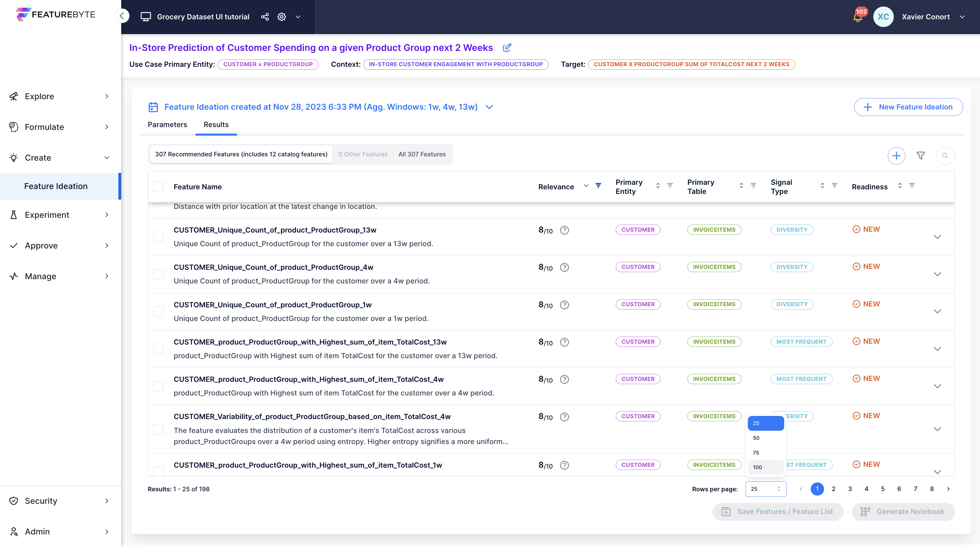Expand details of Unique_Count_ProductGroup_13w row
This screenshot has width=980, height=547.
[x=937, y=237]
